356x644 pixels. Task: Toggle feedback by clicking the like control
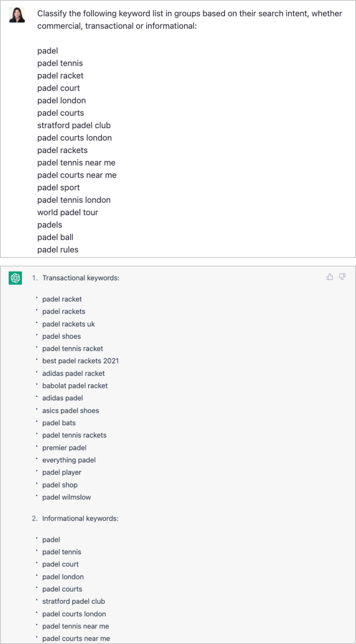point(330,277)
